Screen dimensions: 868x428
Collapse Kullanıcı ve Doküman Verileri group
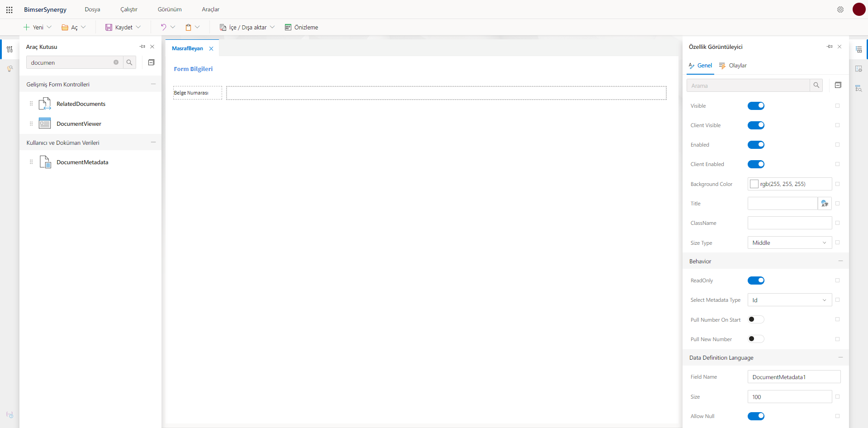click(x=153, y=143)
